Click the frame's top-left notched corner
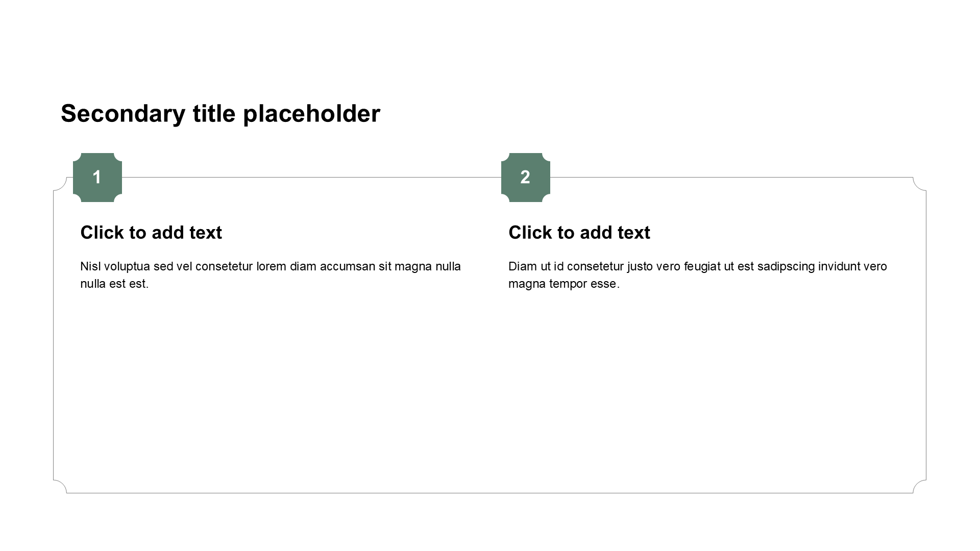Image resolution: width=980 pixels, height=551 pixels. (x=60, y=184)
